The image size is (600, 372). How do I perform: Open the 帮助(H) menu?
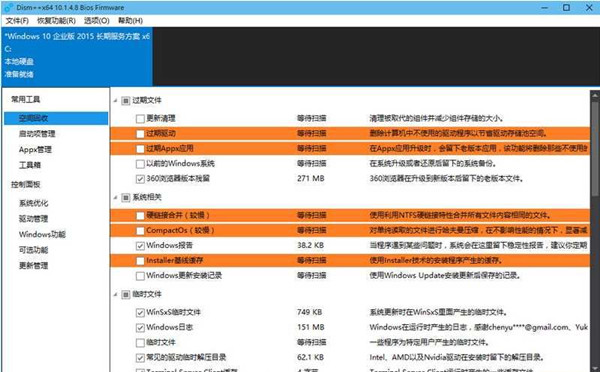tap(130, 21)
